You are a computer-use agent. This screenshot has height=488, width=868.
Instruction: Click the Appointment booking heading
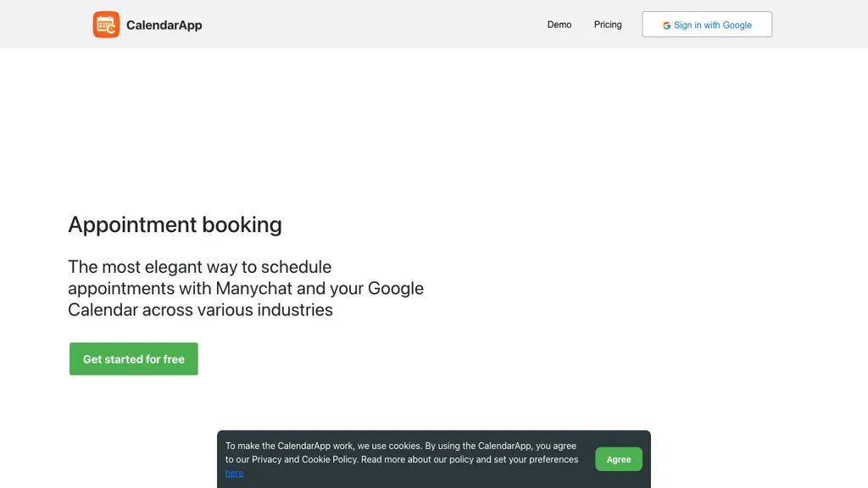175,225
